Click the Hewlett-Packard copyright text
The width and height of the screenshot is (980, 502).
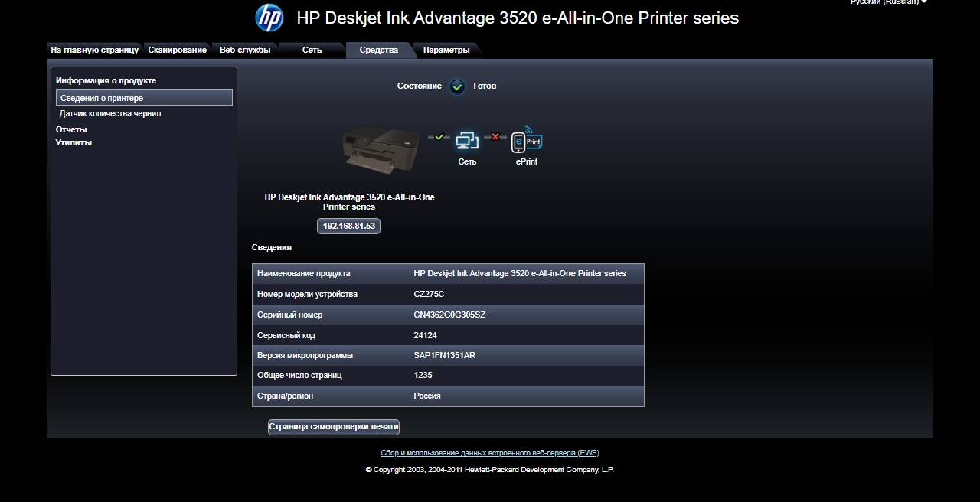(490, 470)
